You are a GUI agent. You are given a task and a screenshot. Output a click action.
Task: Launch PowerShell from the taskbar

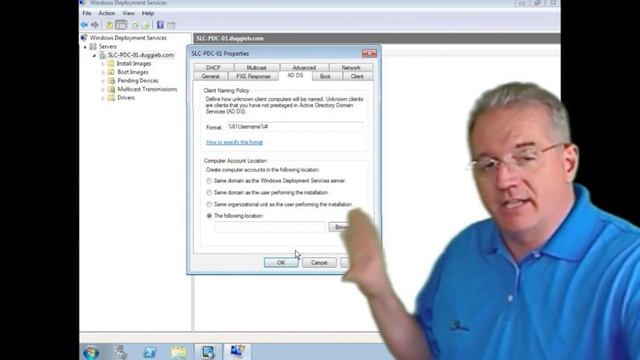(x=149, y=352)
